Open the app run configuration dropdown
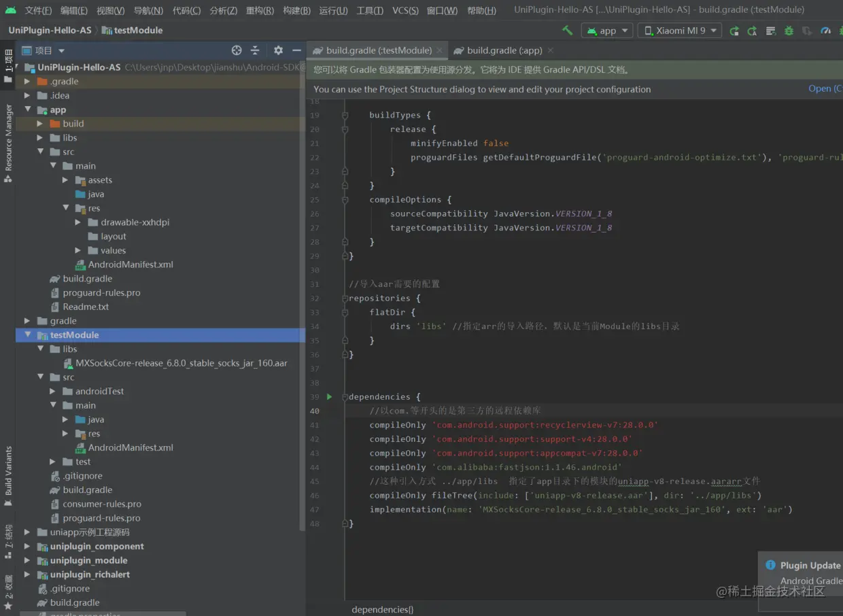Screen dimensions: 843x616 pyautogui.click(x=607, y=31)
